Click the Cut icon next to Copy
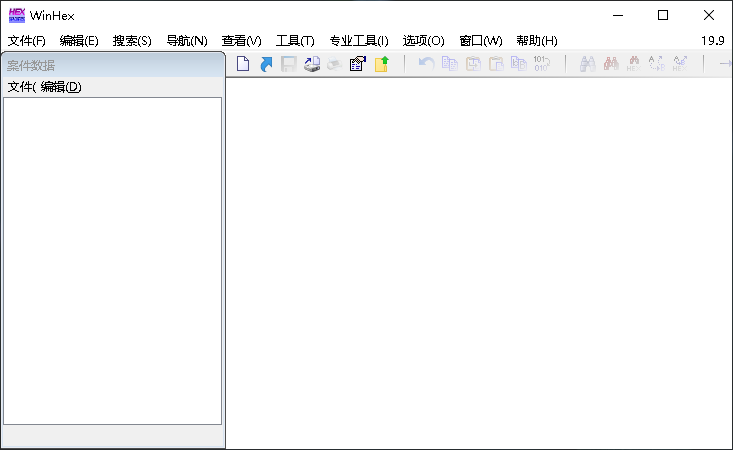The image size is (733, 450). point(473,64)
